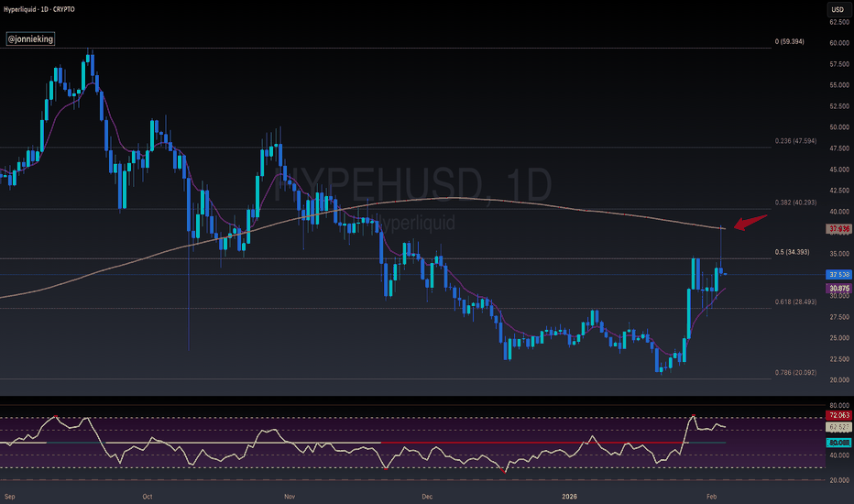Image resolution: width=854 pixels, height=504 pixels.
Task: Select the 0 (59.394) Fibonacci level label
Action: (789, 41)
